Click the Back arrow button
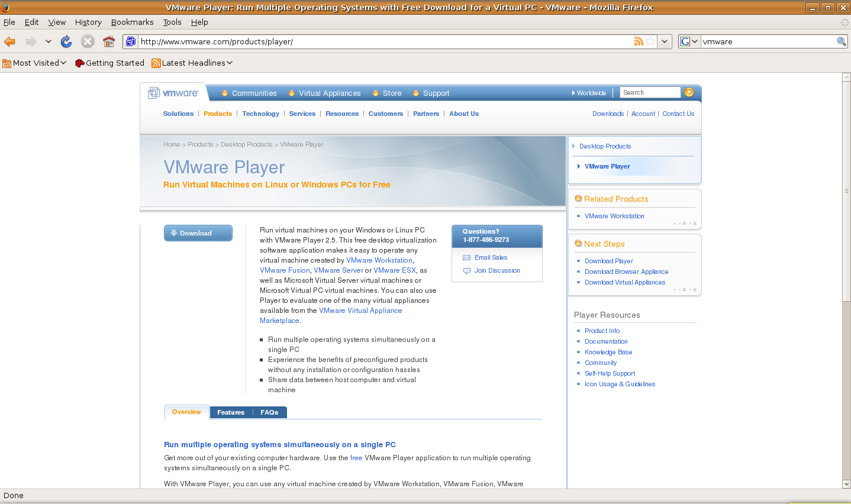851x504 pixels. [9, 41]
